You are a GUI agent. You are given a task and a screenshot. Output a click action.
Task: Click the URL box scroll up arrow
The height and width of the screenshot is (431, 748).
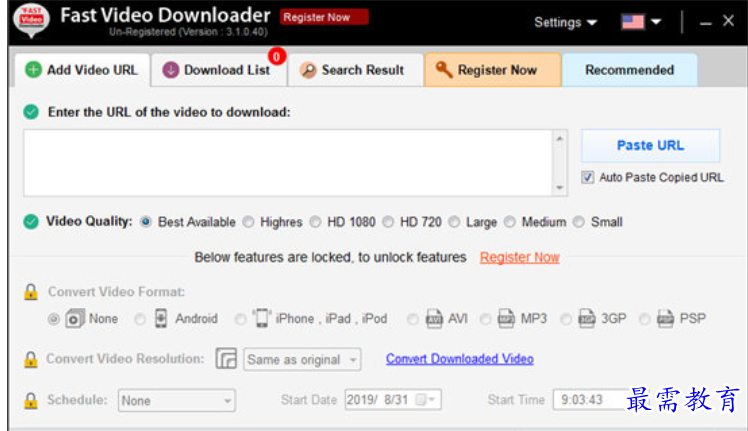coord(560,138)
